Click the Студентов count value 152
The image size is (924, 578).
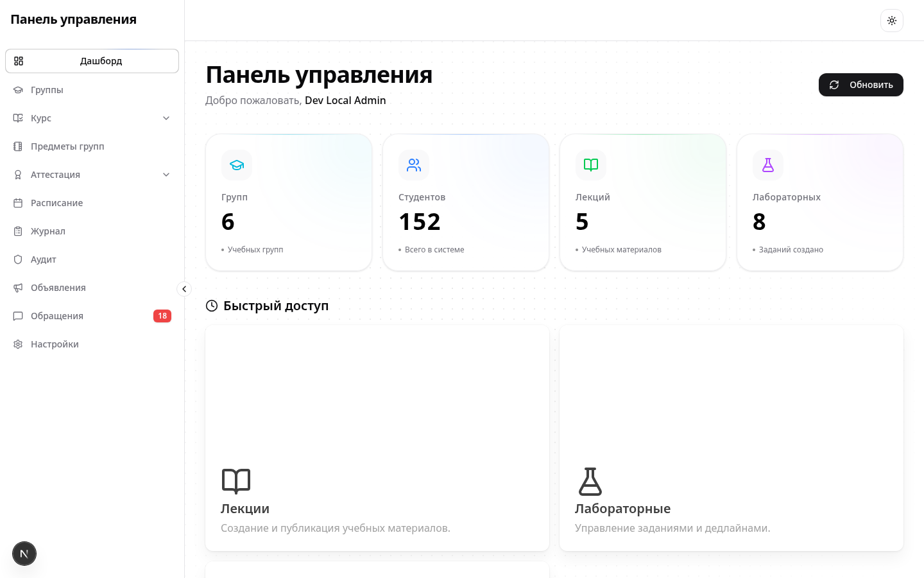pos(420,222)
